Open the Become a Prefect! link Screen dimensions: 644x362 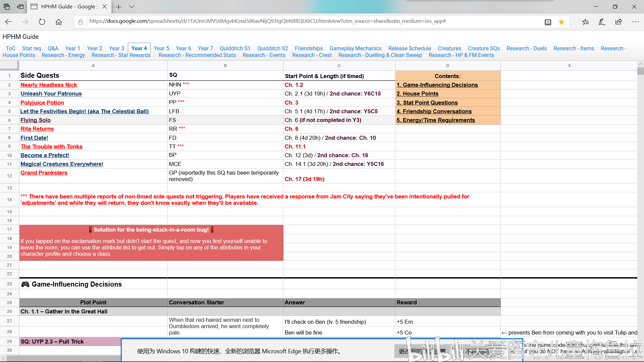pyautogui.click(x=45, y=155)
